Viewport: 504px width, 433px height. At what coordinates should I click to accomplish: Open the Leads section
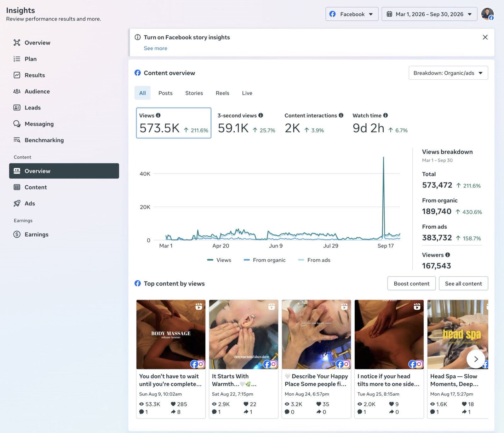tap(27, 108)
